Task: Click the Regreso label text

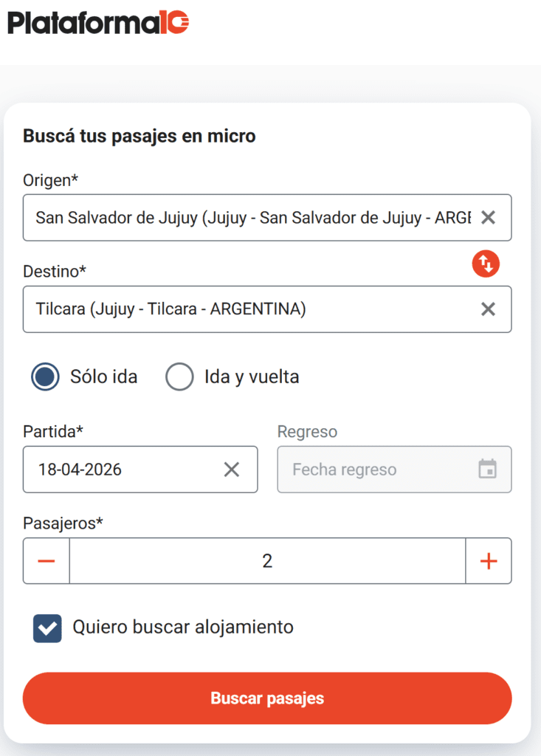Action: (x=307, y=431)
